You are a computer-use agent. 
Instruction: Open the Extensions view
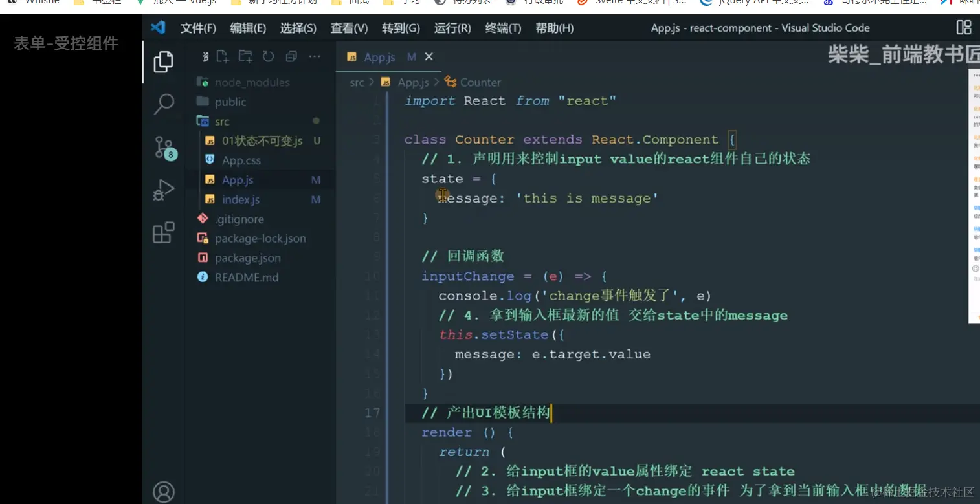[164, 232]
